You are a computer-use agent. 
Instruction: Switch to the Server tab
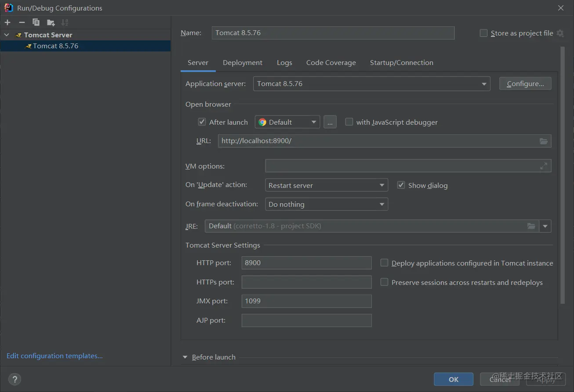[x=198, y=63]
